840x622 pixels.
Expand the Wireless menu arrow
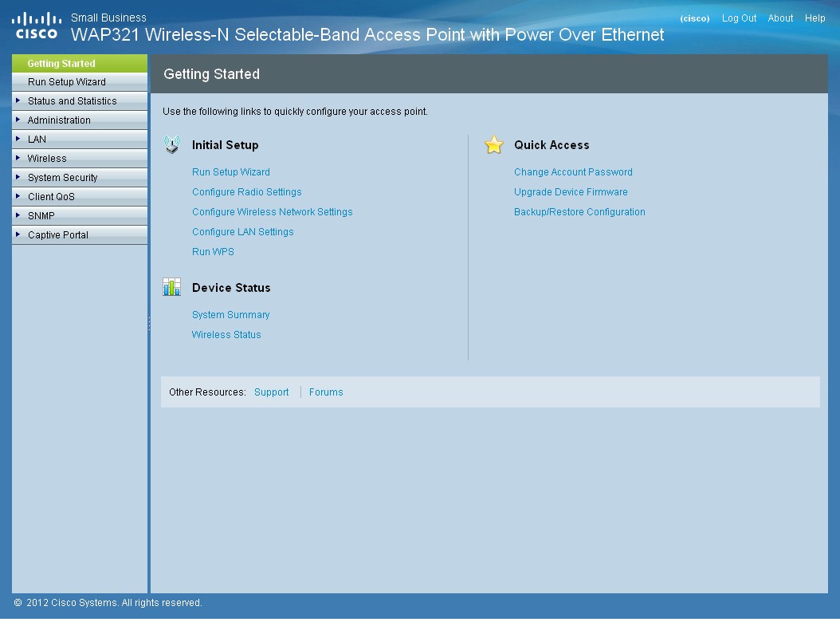(x=18, y=158)
